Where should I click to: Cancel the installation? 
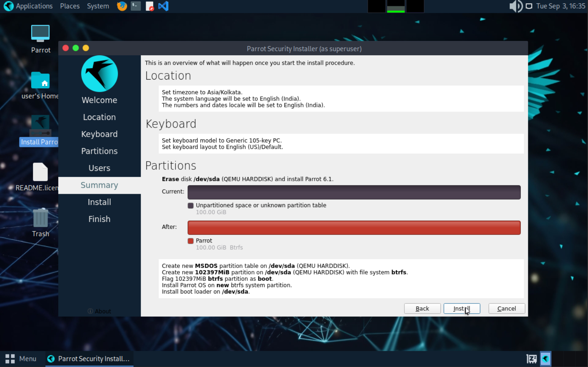click(507, 308)
